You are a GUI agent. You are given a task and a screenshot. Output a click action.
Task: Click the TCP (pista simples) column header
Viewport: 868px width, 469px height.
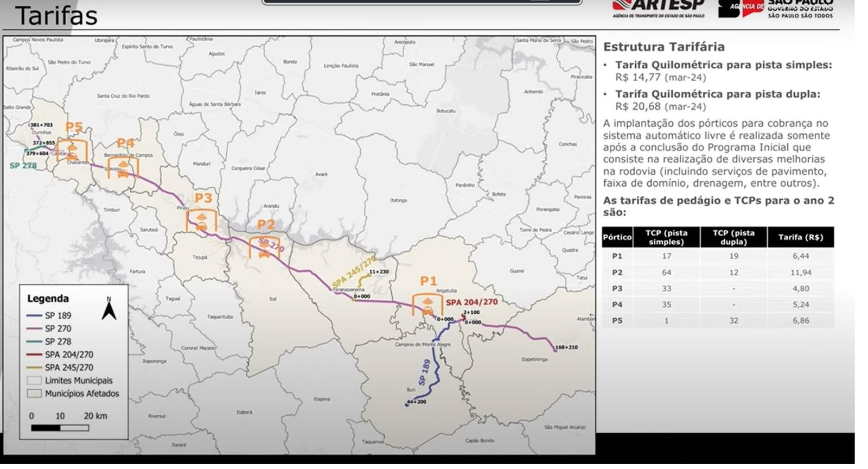(666, 237)
